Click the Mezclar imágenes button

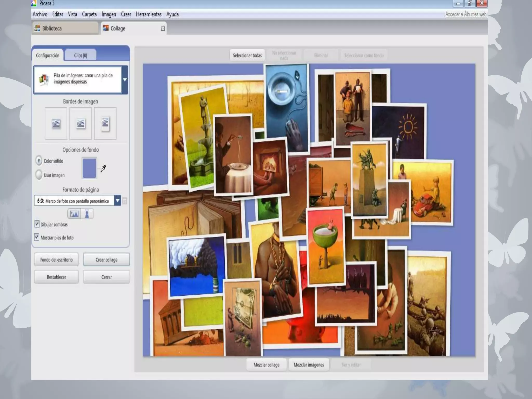(x=309, y=365)
